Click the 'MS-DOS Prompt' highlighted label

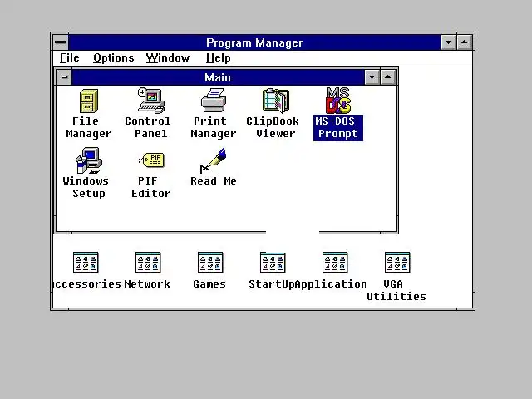tap(338, 127)
